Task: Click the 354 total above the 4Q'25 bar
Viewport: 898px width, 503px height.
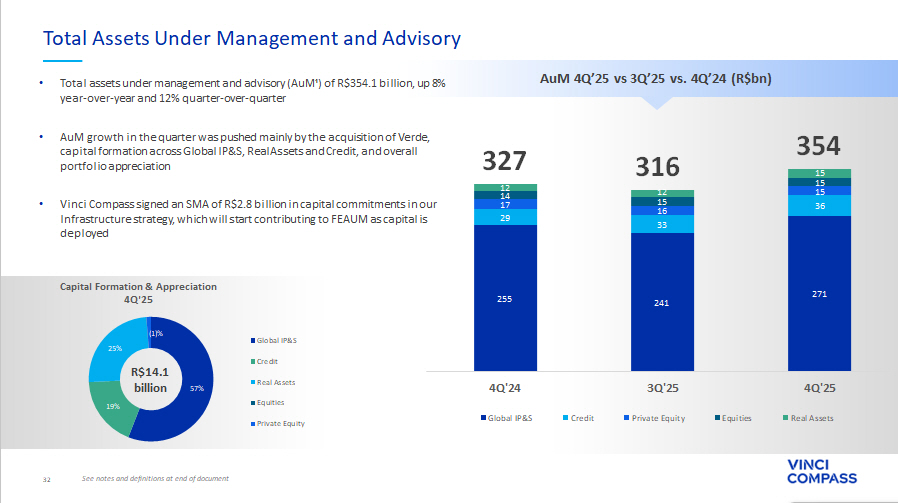Action: pos(819,146)
